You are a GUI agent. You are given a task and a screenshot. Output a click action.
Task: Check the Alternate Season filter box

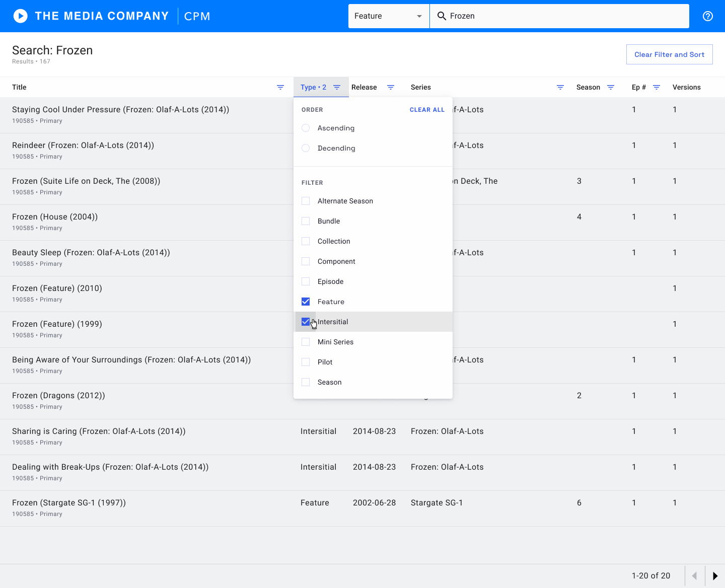point(306,201)
